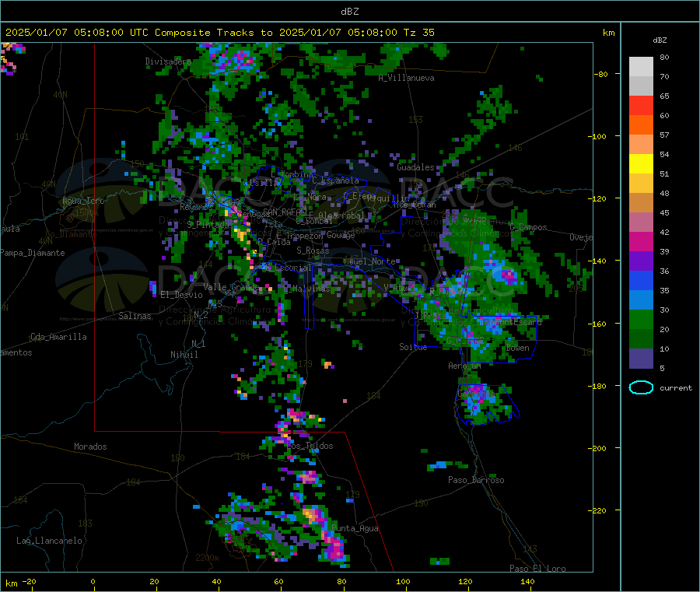This screenshot has width=700, height=592.
Task: Select the 'Agua_Toro' location label
Action: click(83, 201)
